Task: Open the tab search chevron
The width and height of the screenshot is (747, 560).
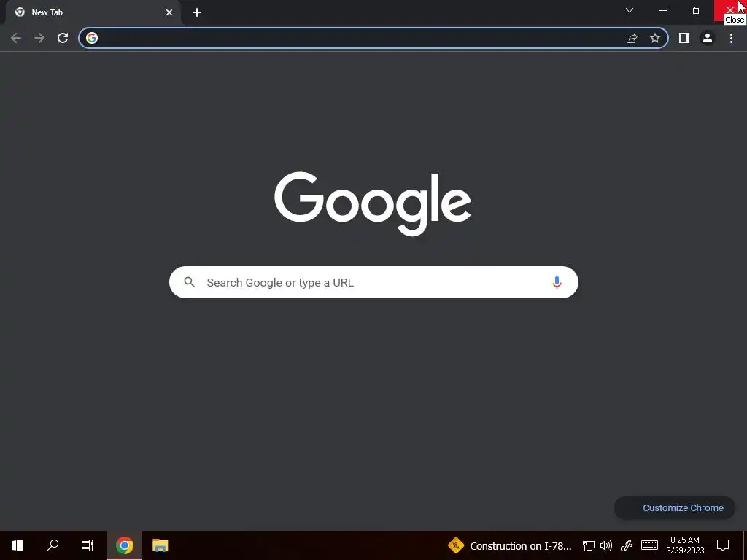Action: coord(630,10)
